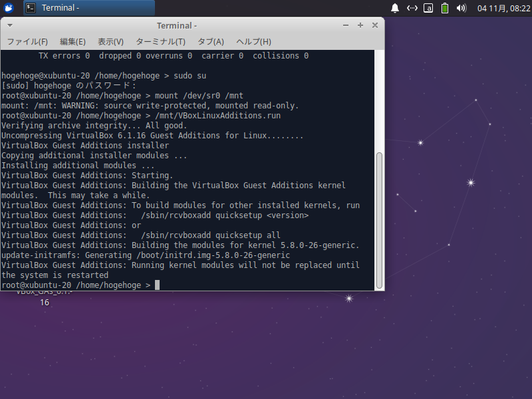Close the Terminal window
This screenshot has height=399, width=532.
tap(375, 25)
